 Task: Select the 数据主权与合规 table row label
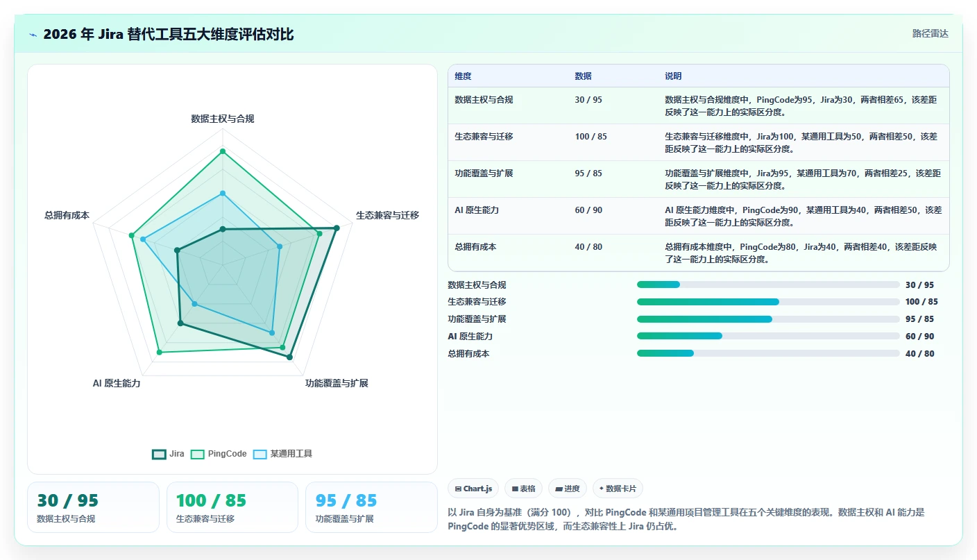pyautogui.click(x=484, y=100)
